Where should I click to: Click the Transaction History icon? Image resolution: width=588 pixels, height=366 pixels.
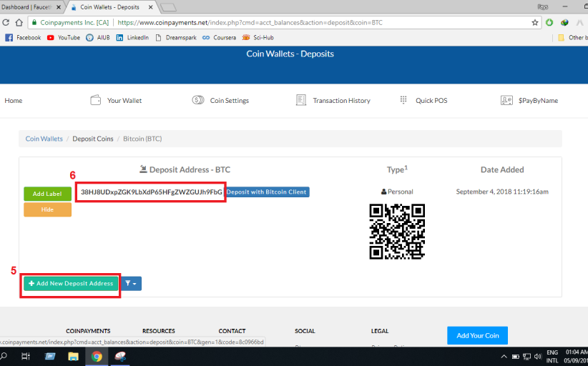(301, 101)
